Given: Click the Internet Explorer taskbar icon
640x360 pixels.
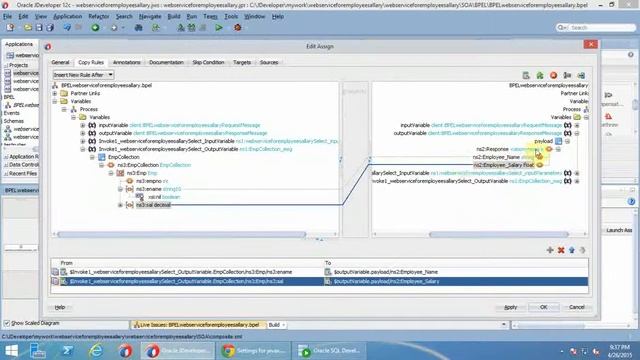Looking at the screenshot, I should (96, 351).
